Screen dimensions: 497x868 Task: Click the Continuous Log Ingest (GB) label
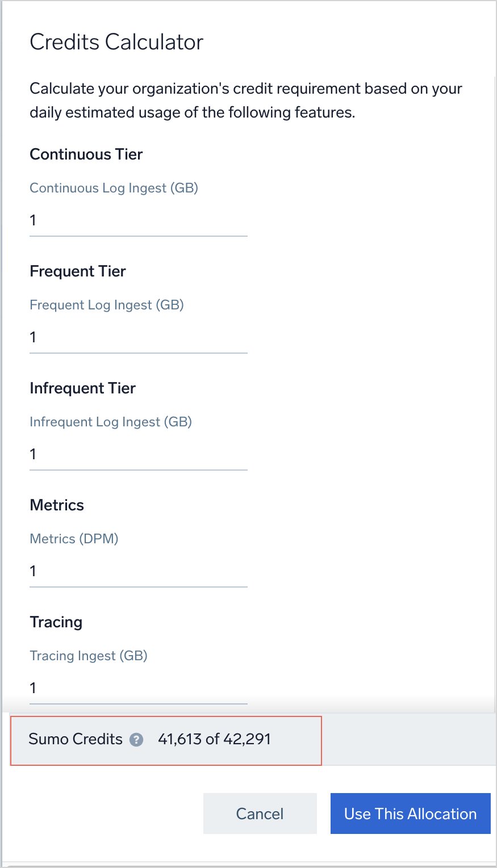pos(114,188)
